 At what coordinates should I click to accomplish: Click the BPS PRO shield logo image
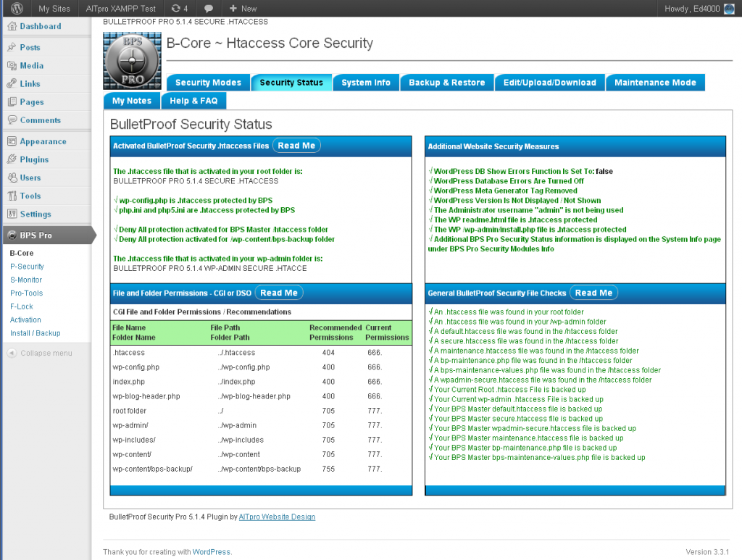click(132, 61)
